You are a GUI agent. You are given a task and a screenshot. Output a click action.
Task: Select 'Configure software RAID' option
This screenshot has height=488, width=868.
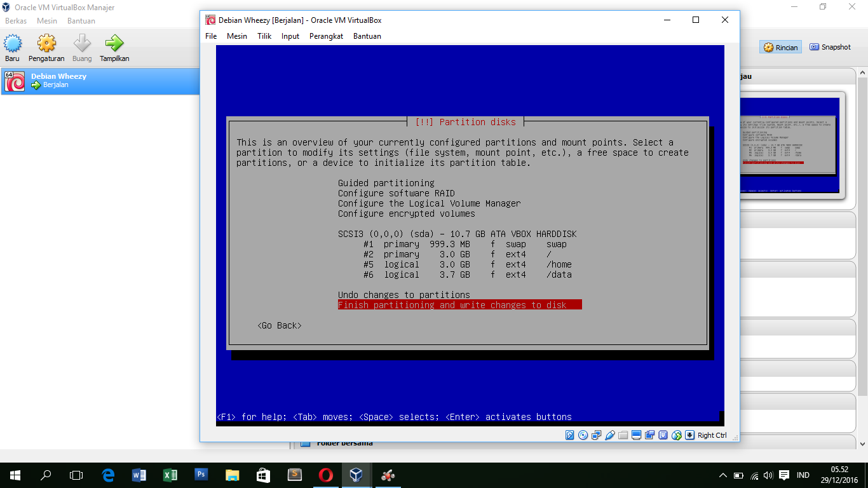pyautogui.click(x=397, y=193)
